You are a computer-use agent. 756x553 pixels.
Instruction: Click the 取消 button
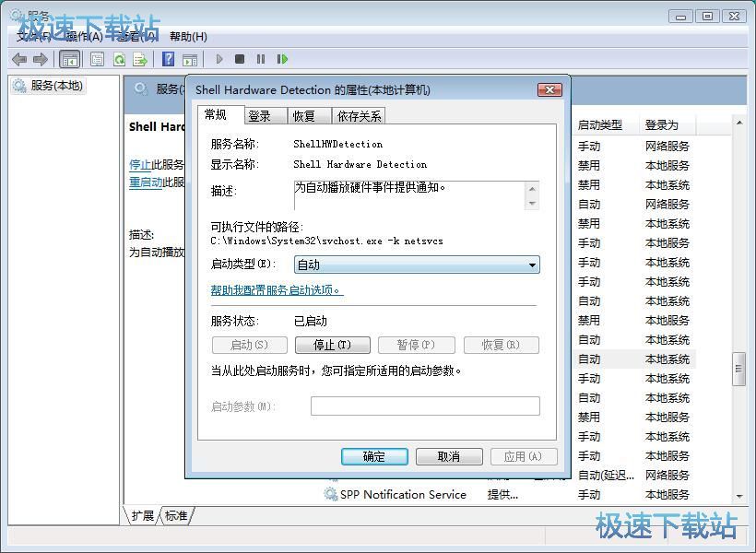click(x=449, y=456)
